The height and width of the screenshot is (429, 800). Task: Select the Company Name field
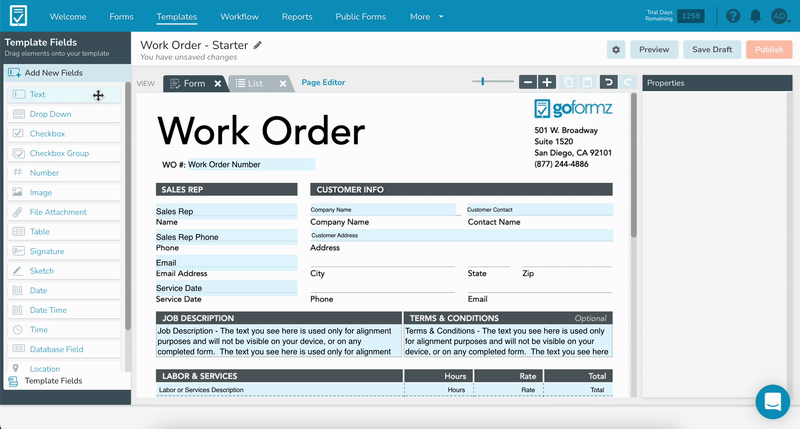coord(383,210)
